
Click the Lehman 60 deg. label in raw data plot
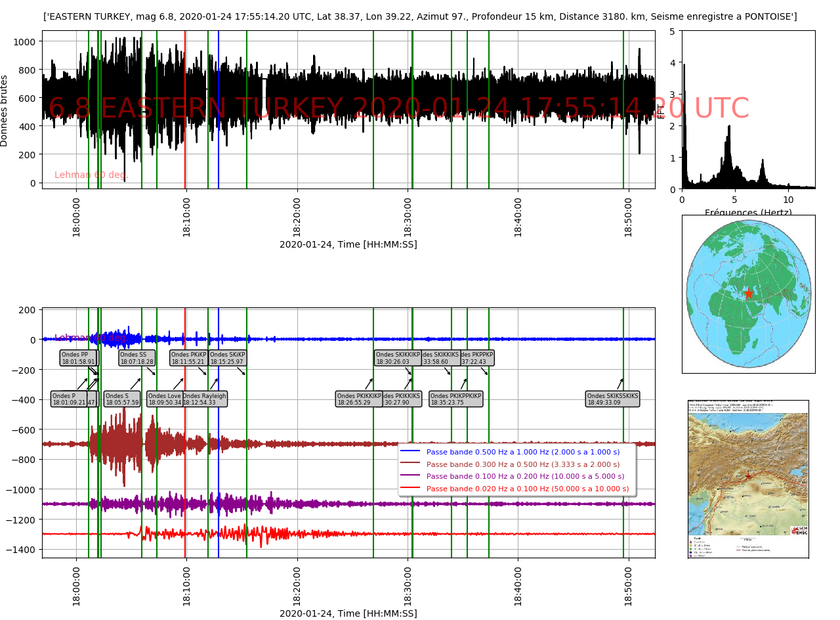pos(91,175)
